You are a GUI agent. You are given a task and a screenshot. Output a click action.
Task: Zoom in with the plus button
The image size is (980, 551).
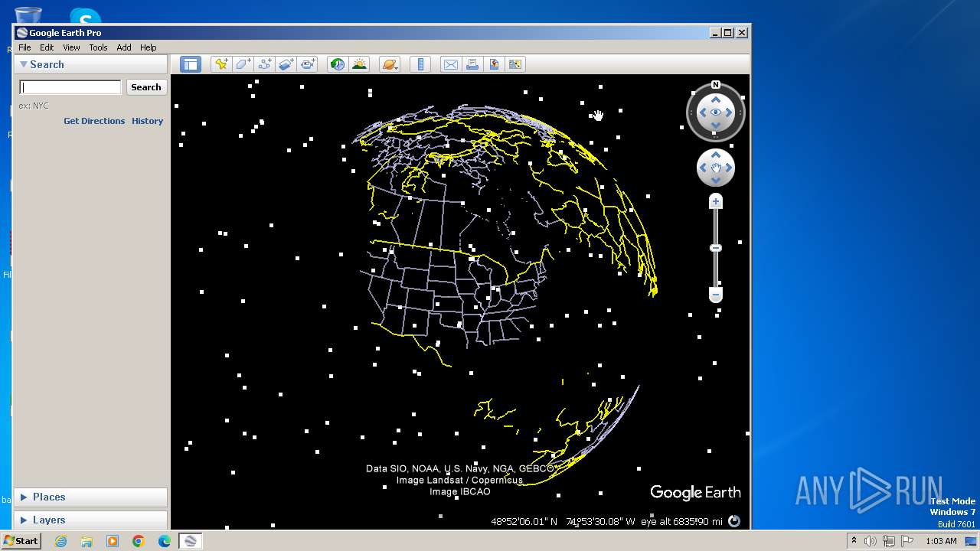[716, 202]
